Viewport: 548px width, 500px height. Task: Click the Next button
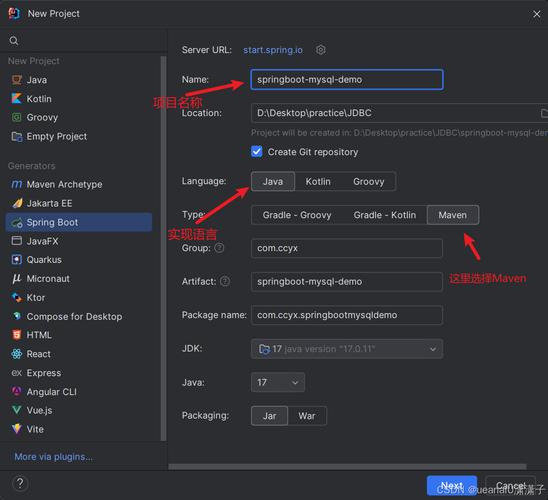pyautogui.click(x=452, y=485)
